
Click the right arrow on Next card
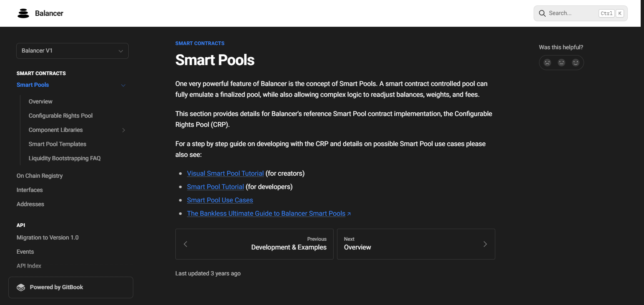pyautogui.click(x=485, y=244)
